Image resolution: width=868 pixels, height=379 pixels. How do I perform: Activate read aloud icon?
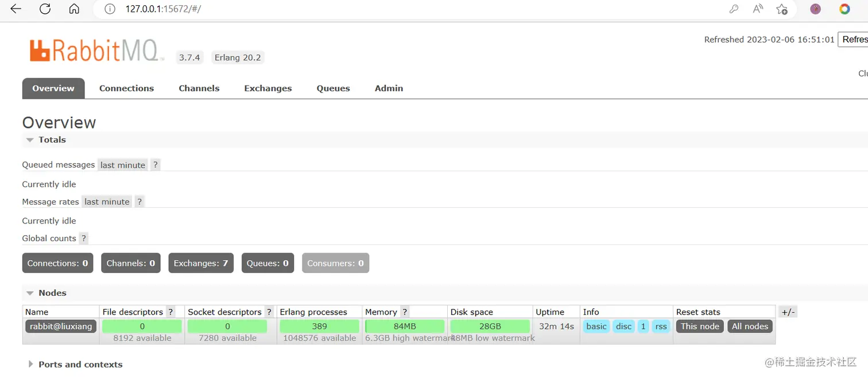(758, 9)
